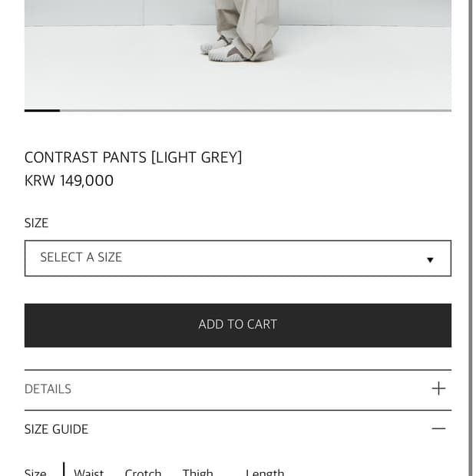Click the Contrast Pants [Light Grey] title

click(x=133, y=157)
